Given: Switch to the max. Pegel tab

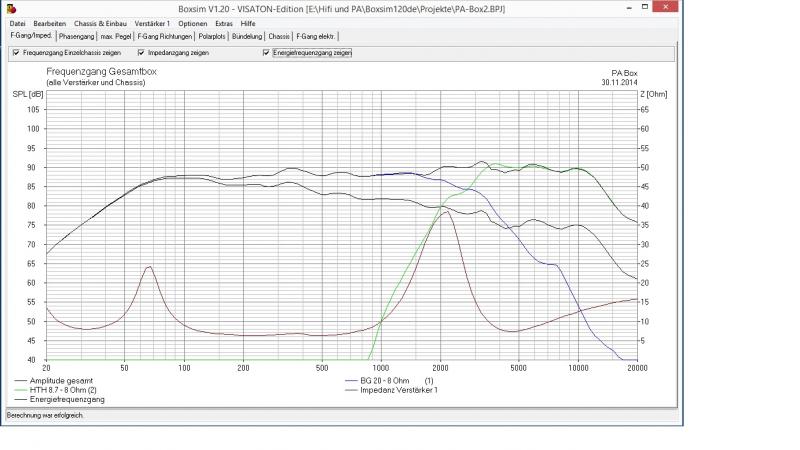Looking at the screenshot, I should (x=116, y=36).
